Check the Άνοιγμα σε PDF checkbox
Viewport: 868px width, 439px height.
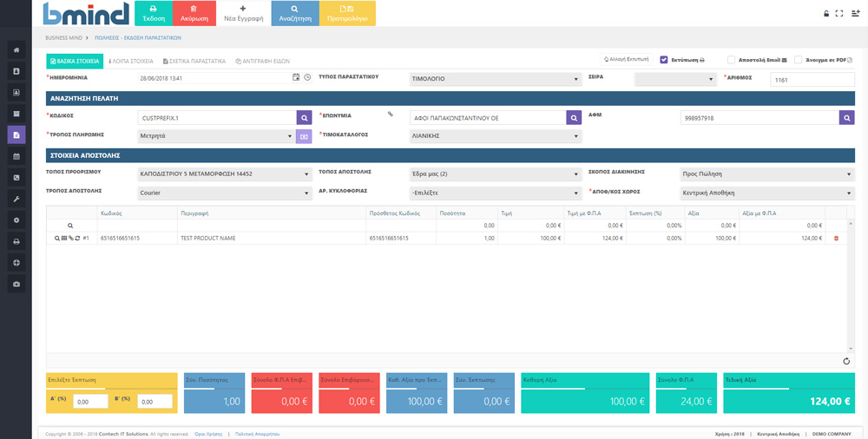pos(798,60)
